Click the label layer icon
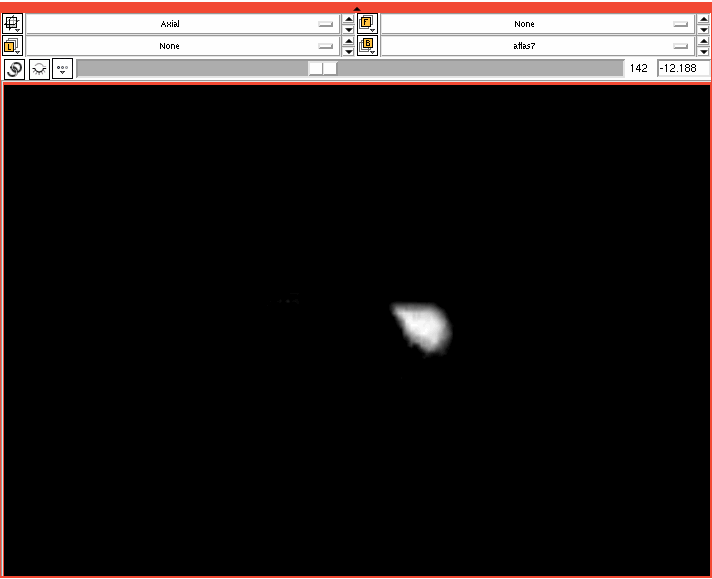Screen dimensions: 712x579 tap(14, 46)
